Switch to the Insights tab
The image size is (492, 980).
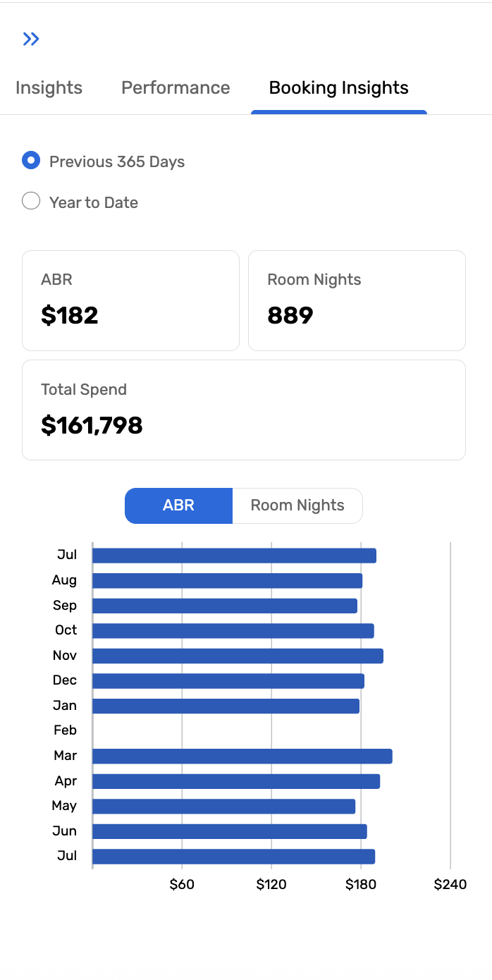click(49, 88)
